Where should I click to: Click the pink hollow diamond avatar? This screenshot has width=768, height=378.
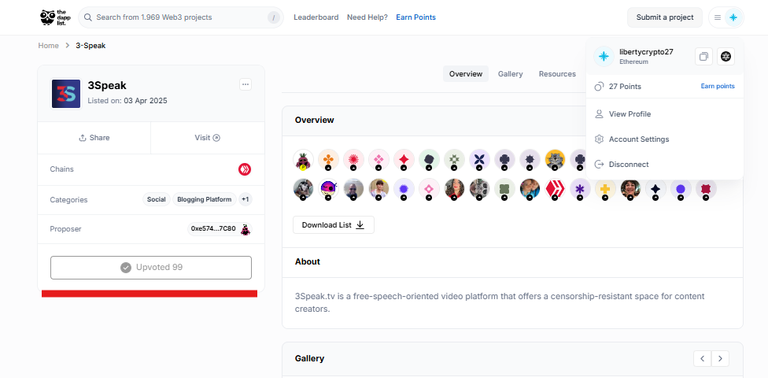point(429,189)
